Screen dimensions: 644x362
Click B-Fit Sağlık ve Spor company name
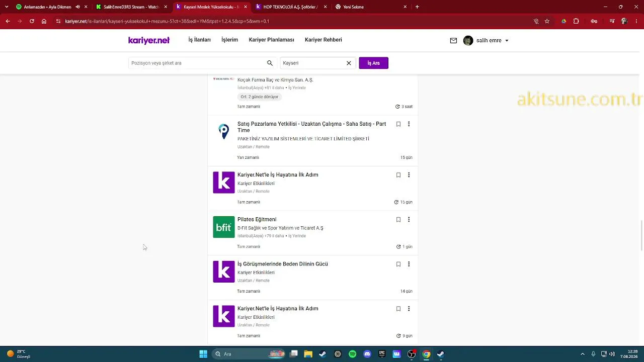click(280, 228)
